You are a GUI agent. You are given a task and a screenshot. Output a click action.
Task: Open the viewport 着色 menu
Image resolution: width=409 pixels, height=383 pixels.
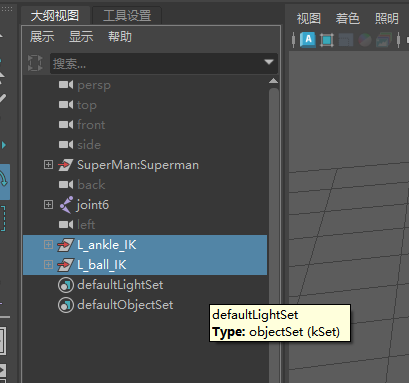pyautogui.click(x=348, y=18)
